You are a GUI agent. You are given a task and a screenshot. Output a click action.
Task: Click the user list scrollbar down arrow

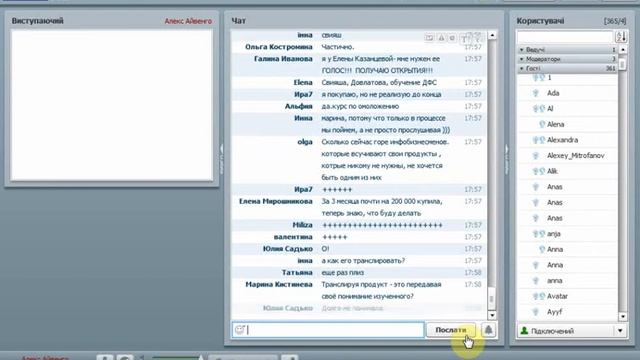[622, 316]
